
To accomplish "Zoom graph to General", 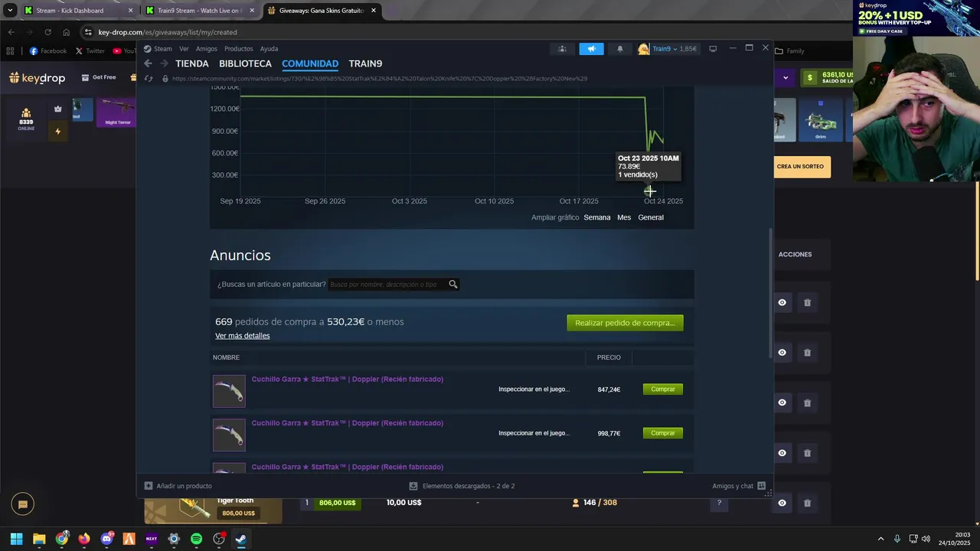I will [651, 217].
